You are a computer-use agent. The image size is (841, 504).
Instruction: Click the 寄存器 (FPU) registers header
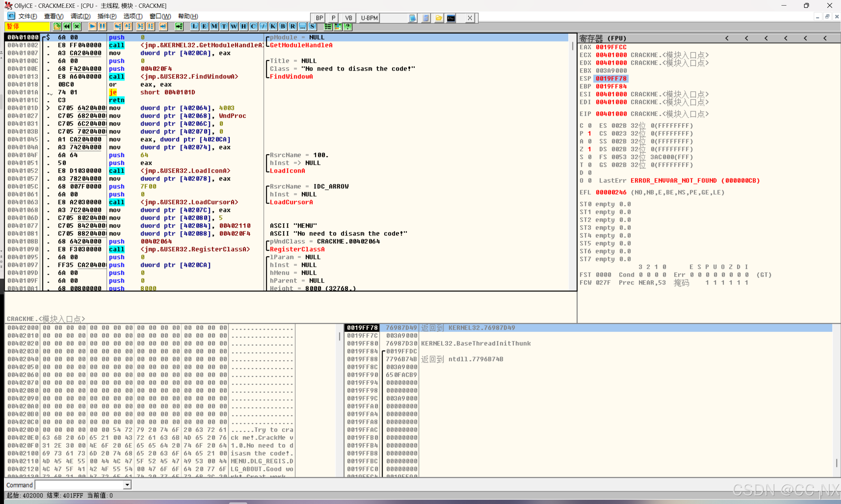[603, 38]
